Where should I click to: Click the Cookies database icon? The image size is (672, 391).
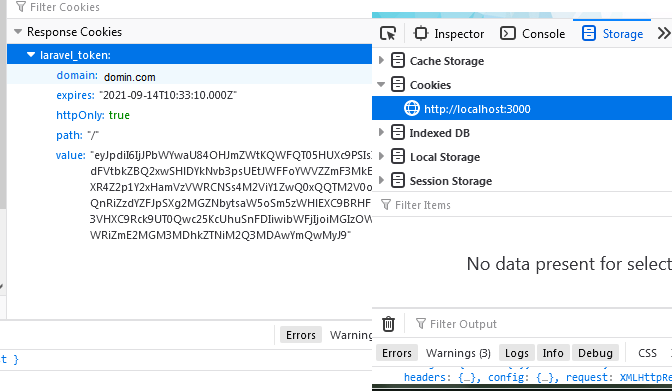[398, 84]
